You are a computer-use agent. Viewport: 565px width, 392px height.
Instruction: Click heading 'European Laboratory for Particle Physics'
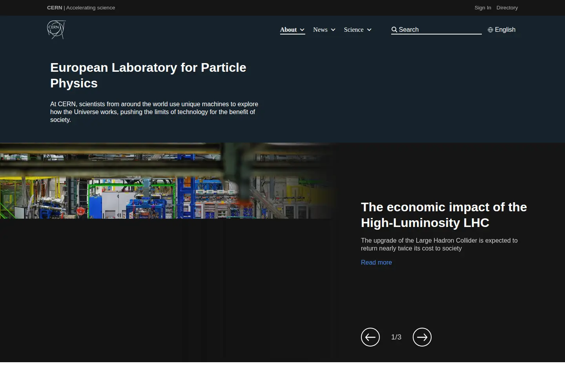click(148, 75)
